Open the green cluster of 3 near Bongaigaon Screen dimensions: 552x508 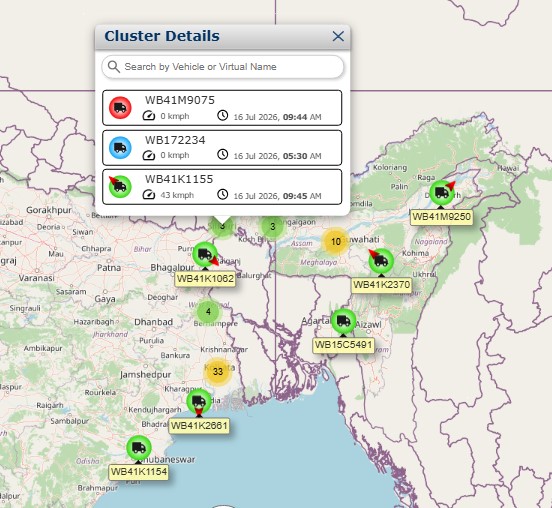click(x=272, y=227)
